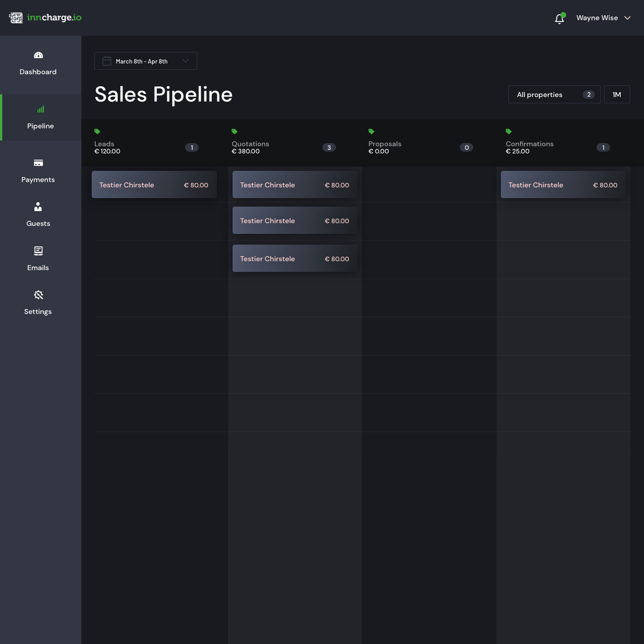The width and height of the screenshot is (644, 644).
Task: Open the Confirmations Testier Chirstele card
Action: (x=563, y=185)
